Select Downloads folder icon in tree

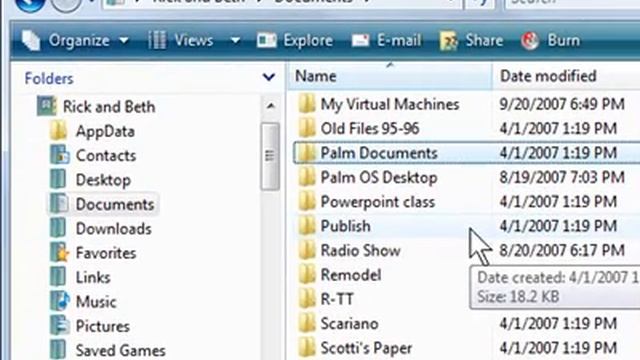[58, 228]
